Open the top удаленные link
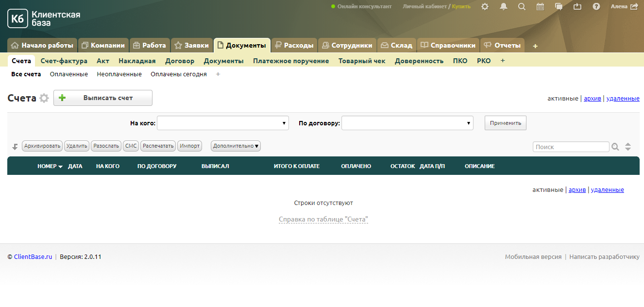 click(623, 98)
